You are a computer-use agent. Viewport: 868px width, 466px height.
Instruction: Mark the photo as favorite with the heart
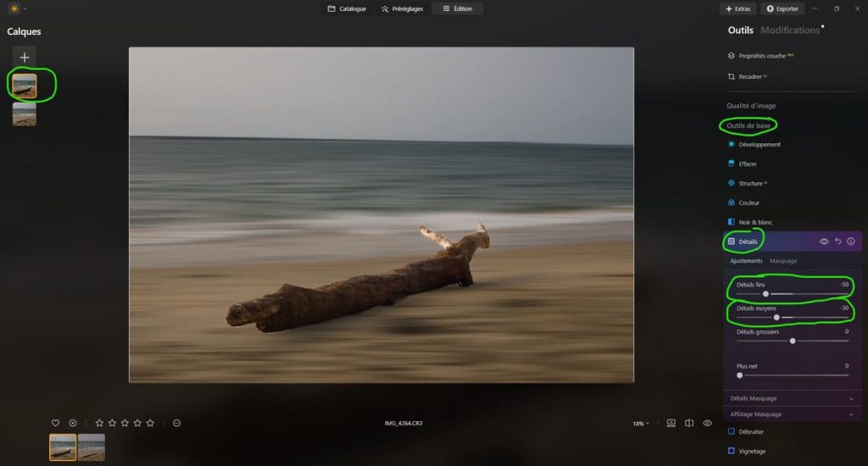(56, 423)
